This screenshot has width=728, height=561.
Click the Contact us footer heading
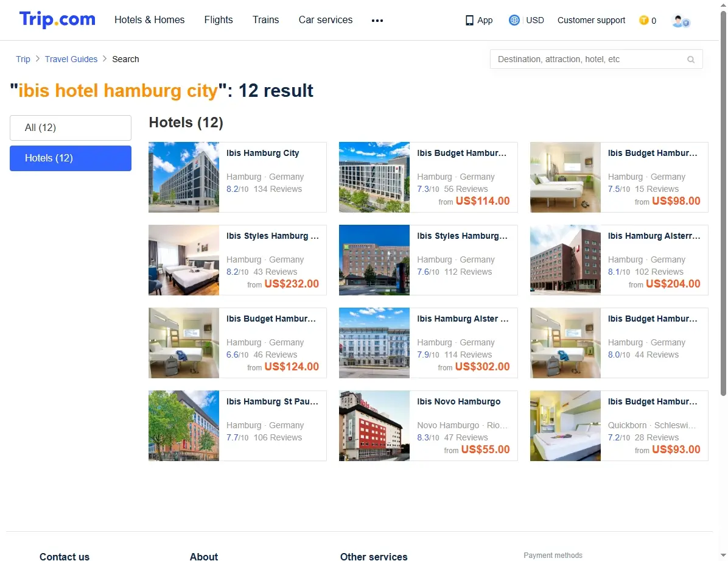[65, 556]
